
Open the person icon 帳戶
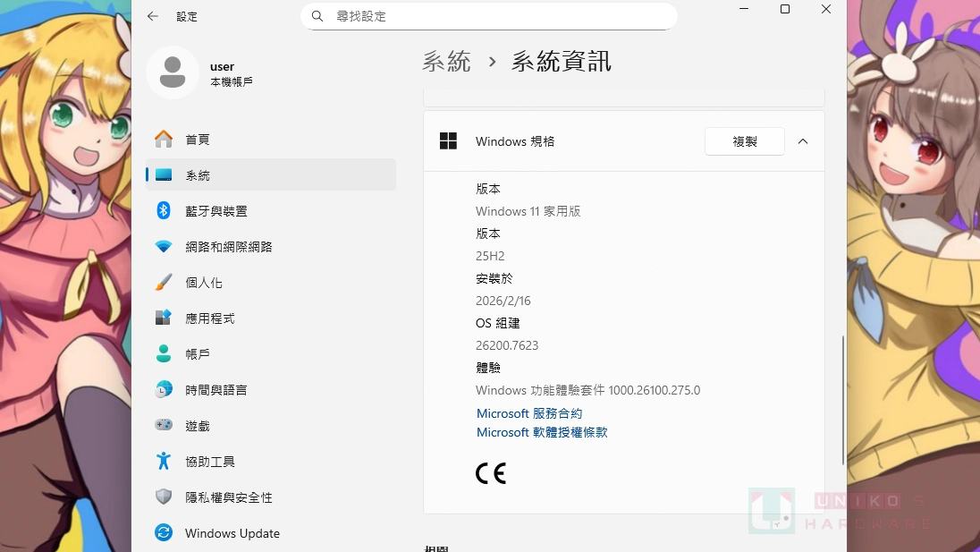[164, 353]
